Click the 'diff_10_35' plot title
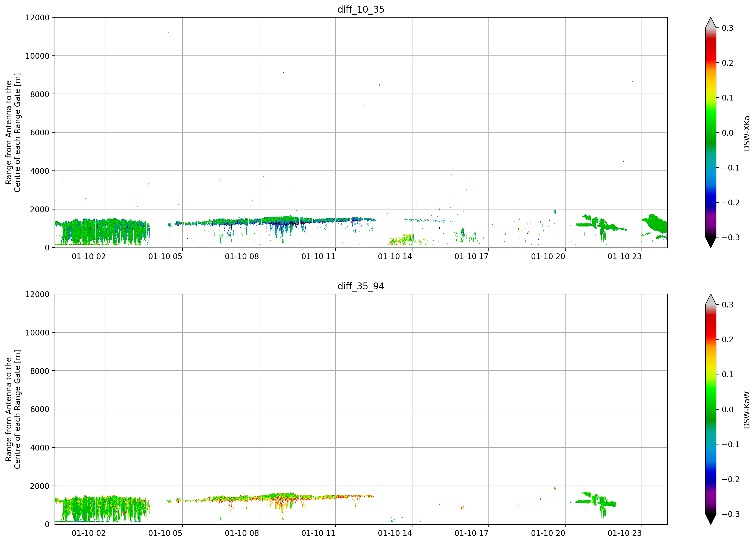This screenshot has height=543, width=756. click(x=361, y=9)
